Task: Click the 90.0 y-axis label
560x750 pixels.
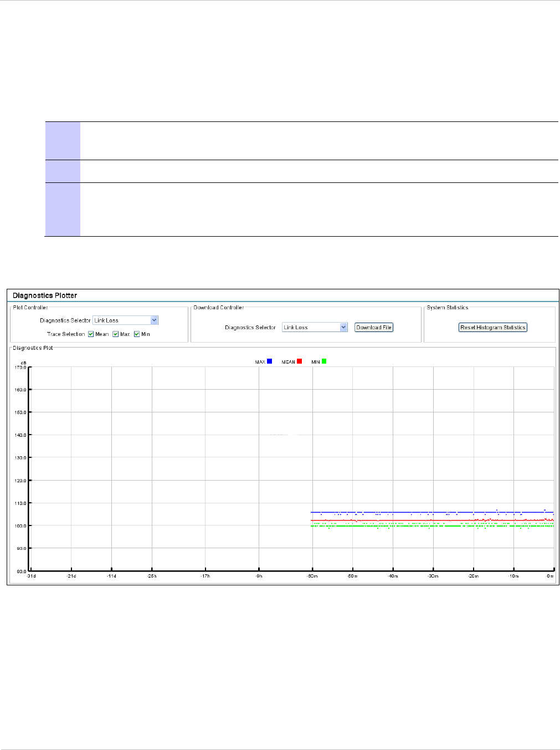Action: pyautogui.click(x=22, y=549)
